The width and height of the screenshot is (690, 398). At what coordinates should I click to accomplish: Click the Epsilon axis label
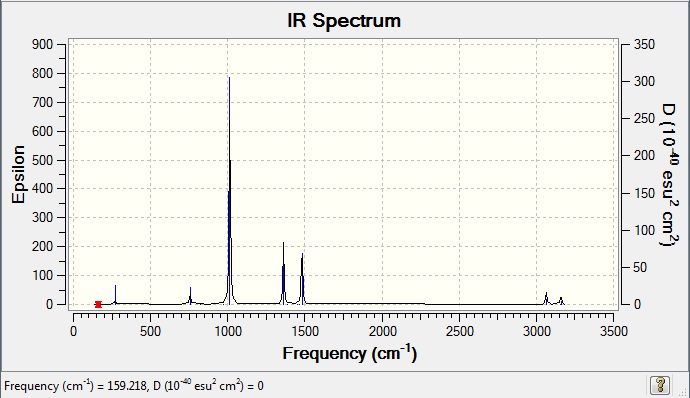click(x=18, y=174)
